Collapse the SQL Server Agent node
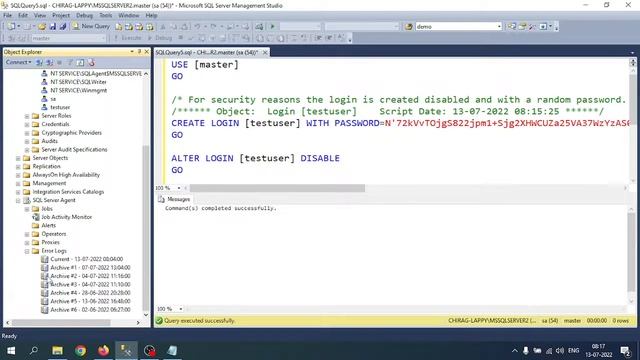This screenshot has height=360, width=640. pyautogui.click(x=18, y=200)
